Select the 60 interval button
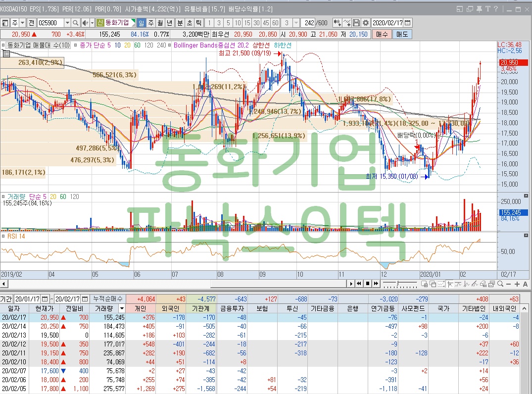 [x=275, y=23]
